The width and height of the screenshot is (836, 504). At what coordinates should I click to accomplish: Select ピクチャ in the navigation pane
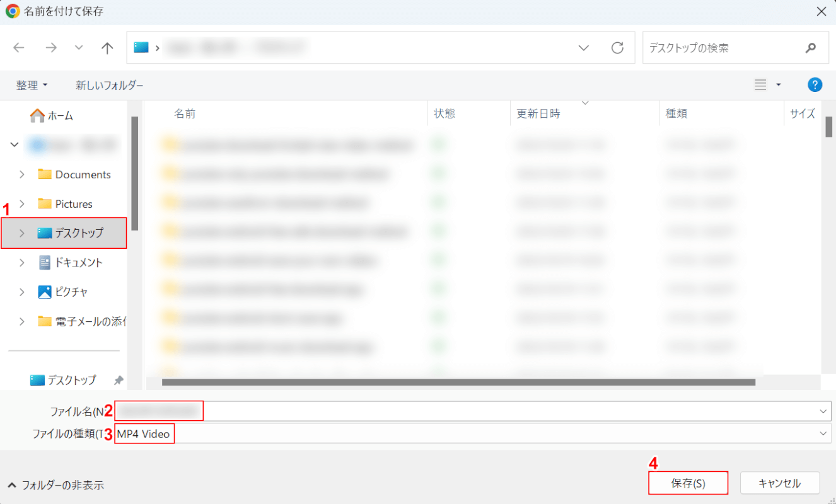63,292
